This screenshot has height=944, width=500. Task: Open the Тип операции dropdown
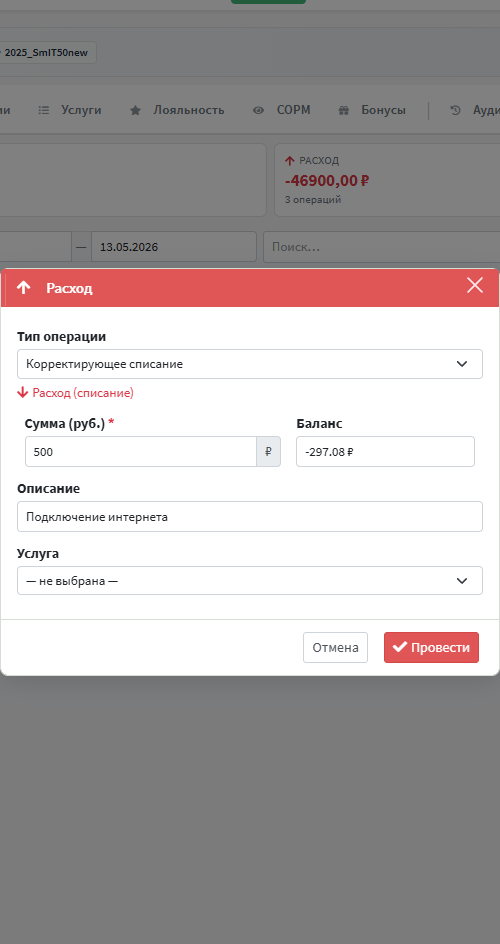point(250,364)
